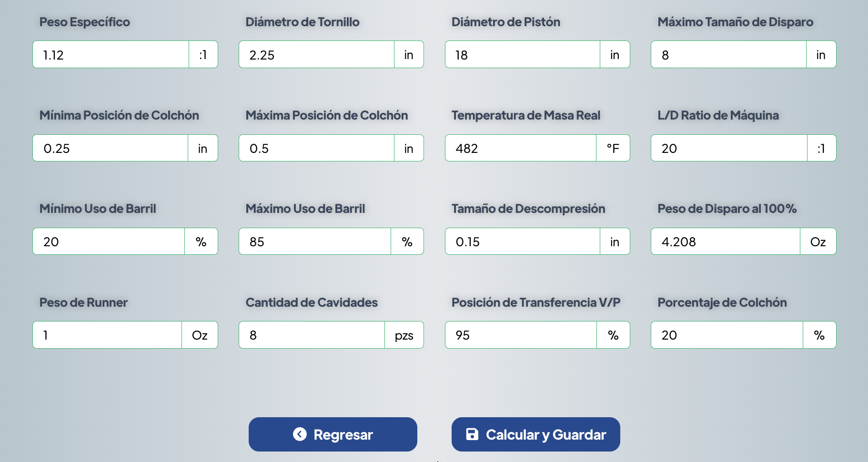This screenshot has width=868, height=462.
Task: Focus the Peso Específico input field
Action: pos(111,55)
